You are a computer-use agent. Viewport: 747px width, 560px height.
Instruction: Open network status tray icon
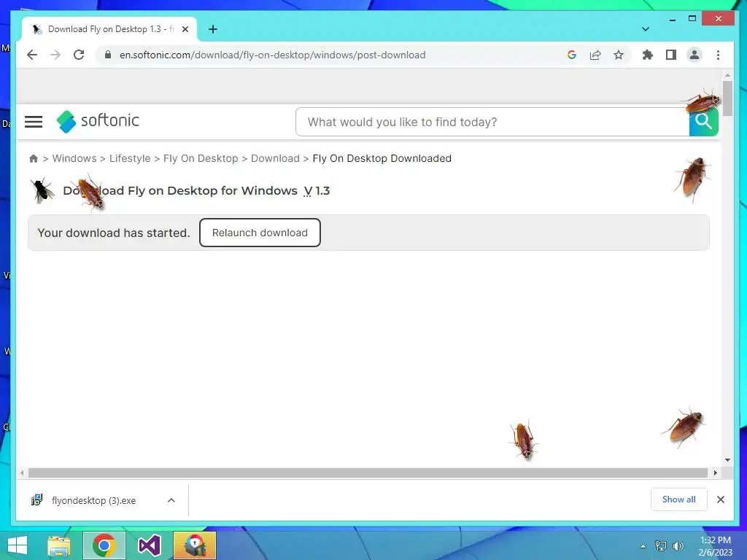pyautogui.click(x=661, y=546)
